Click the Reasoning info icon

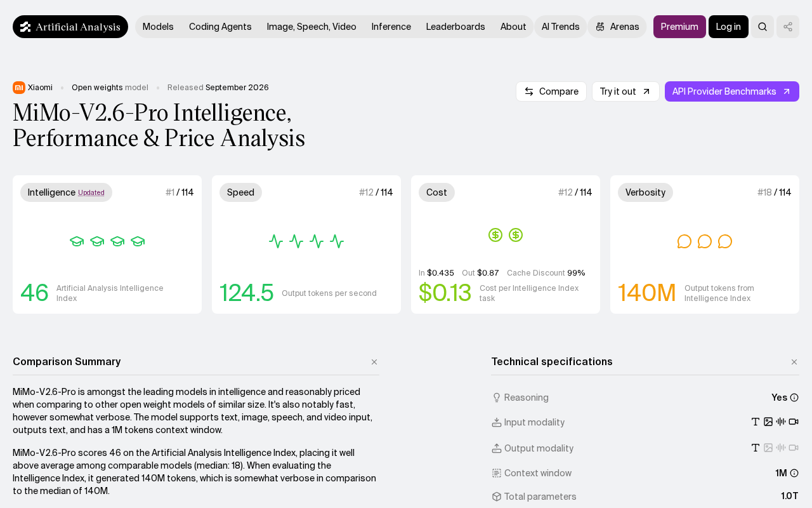coord(794,398)
